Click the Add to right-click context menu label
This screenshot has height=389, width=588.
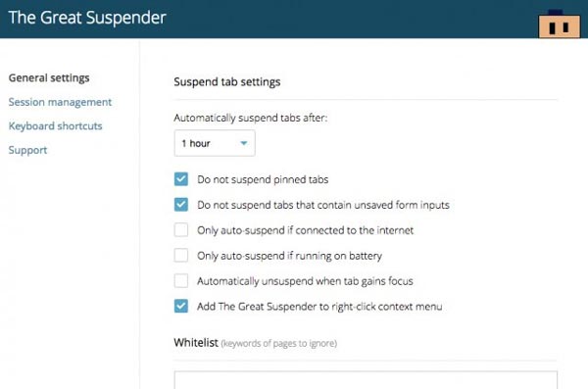319,307
